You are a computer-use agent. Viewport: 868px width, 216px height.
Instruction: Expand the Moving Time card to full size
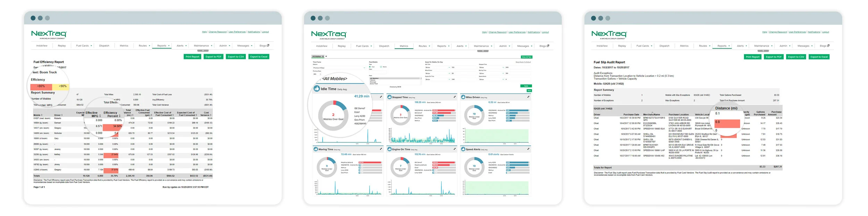click(381, 149)
